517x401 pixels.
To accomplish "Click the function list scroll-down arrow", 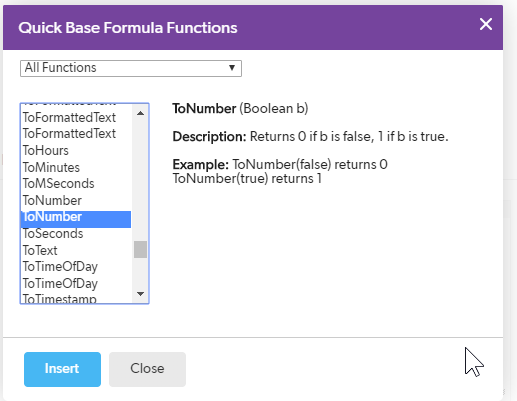I will tap(140, 294).
